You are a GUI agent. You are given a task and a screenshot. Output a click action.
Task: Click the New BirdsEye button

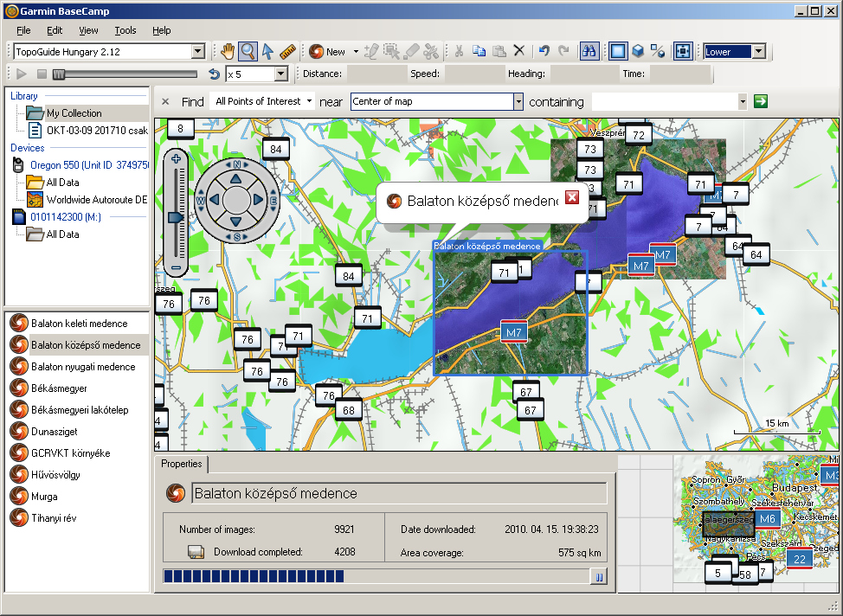tap(327, 52)
